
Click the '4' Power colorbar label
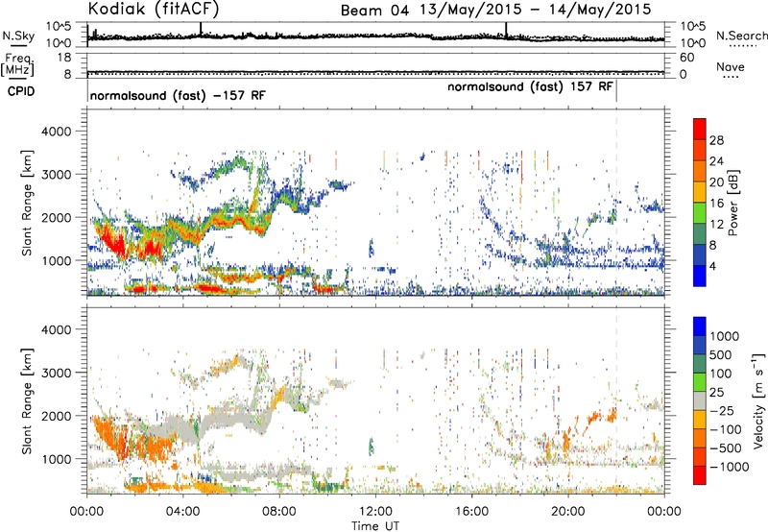[712, 266]
